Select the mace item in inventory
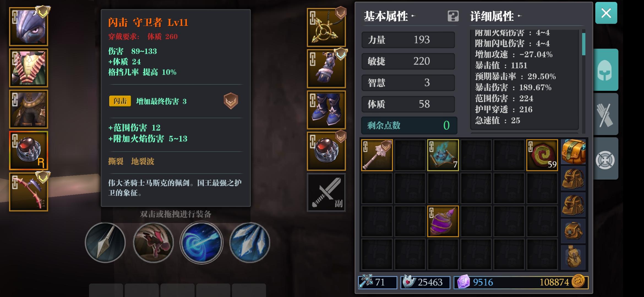Image resolution: width=644 pixels, height=297 pixels. 377,155
